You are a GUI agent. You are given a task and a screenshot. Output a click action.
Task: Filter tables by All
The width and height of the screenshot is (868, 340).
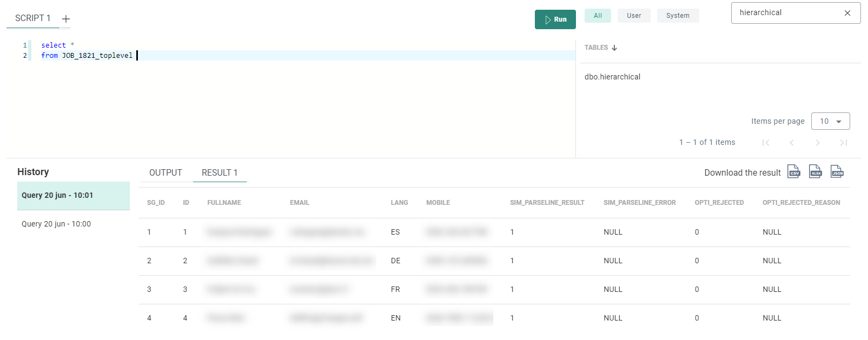(x=598, y=16)
